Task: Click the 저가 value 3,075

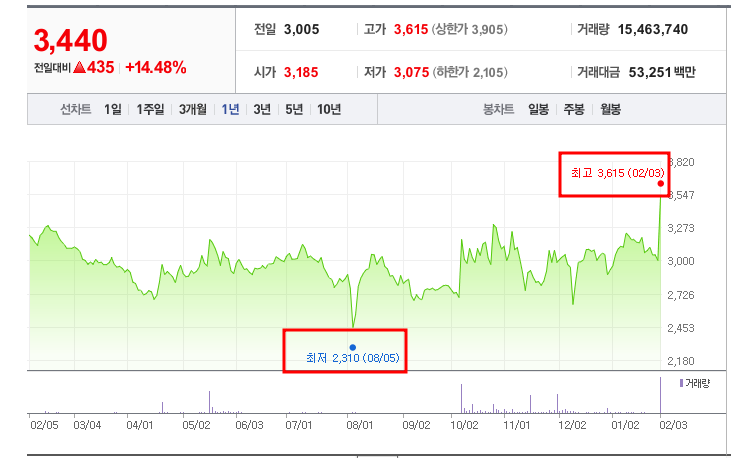Action: click(411, 72)
